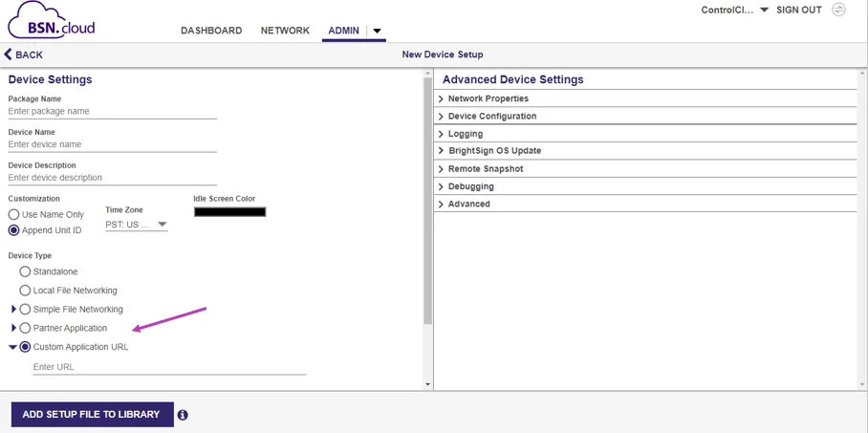Click Add Setup File to Library button
The image size is (868, 433).
click(x=93, y=414)
